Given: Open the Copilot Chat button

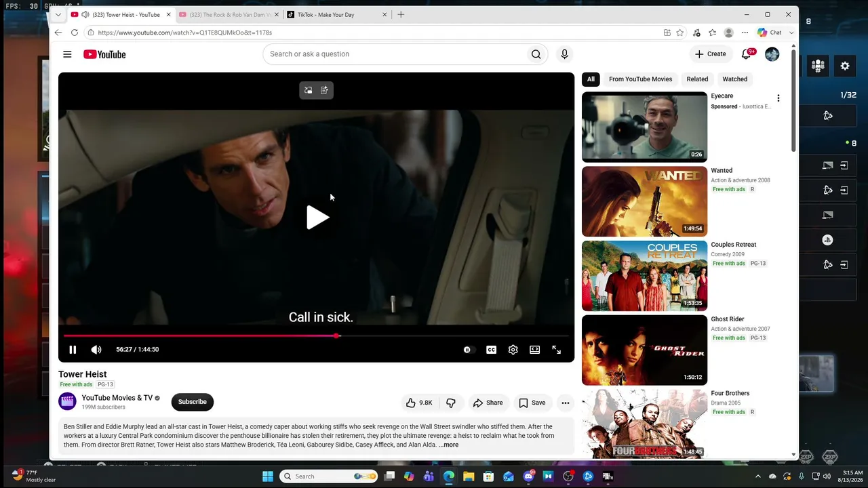Looking at the screenshot, I should click(770, 33).
